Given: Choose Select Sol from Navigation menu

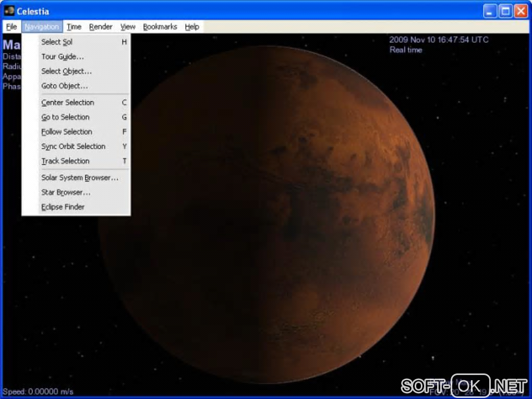Looking at the screenshot, I should [76, 42].
